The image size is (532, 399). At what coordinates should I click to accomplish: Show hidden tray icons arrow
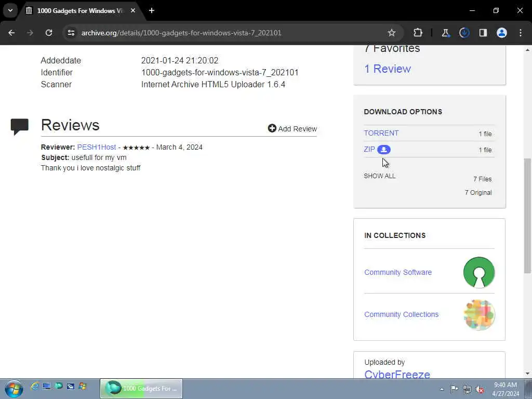tap(442, 389)
